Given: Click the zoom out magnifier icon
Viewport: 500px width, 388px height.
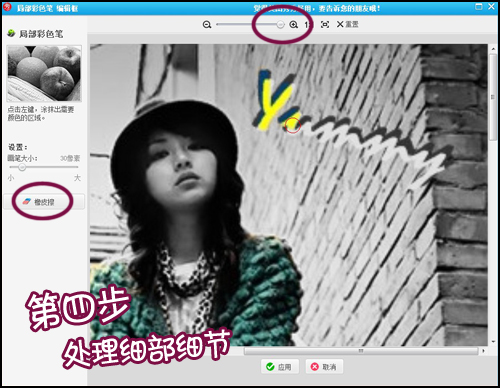Looking at the screenshot, I should pos(207,25).
